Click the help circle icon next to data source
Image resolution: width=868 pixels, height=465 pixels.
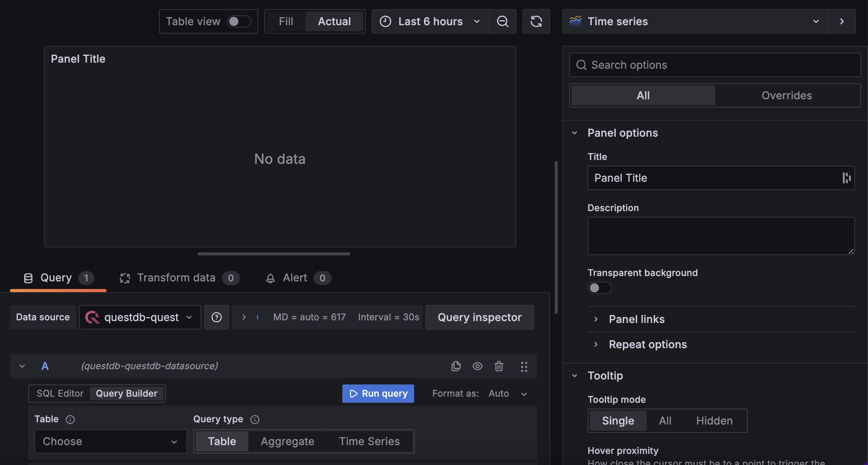(216, 317)
